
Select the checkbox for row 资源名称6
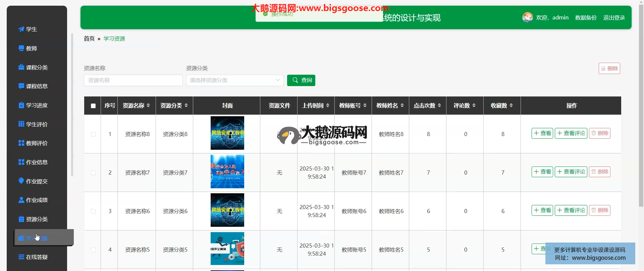pyautogui.click(x=93, y=211)
